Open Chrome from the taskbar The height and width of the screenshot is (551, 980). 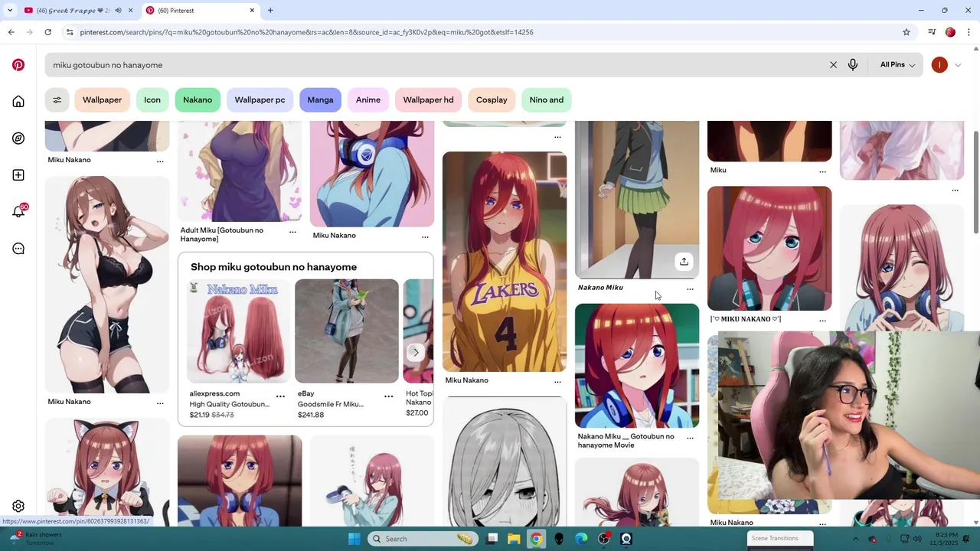click(x=536, y=539)
